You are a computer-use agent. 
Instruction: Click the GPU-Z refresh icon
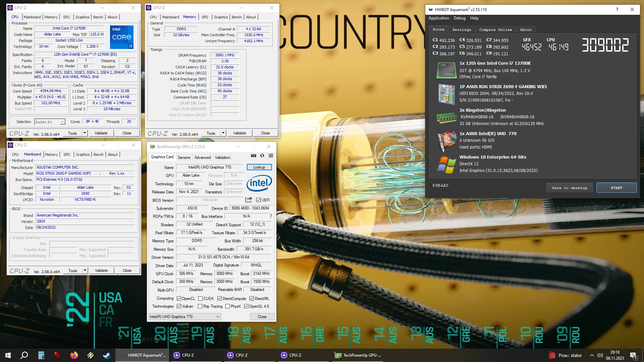click(262, 156)
